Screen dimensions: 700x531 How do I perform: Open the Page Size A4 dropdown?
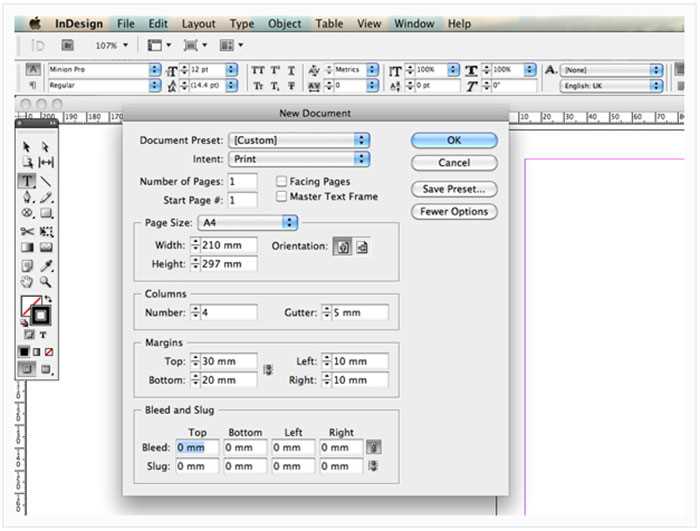click(248, 222)
